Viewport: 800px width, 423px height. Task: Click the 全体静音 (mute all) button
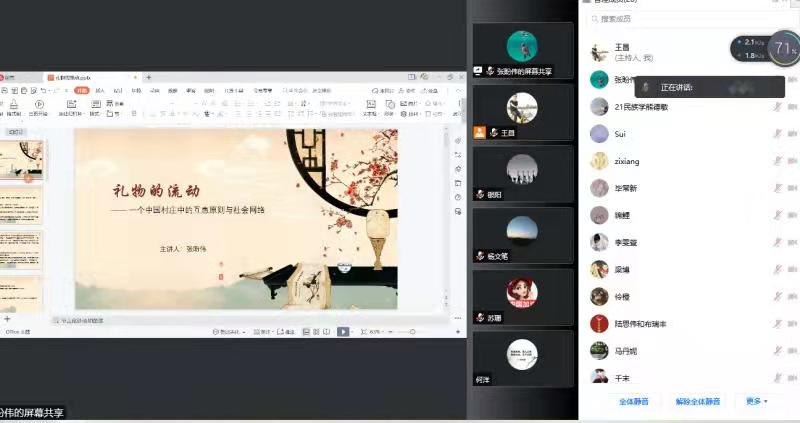click(x=633, y=401)
